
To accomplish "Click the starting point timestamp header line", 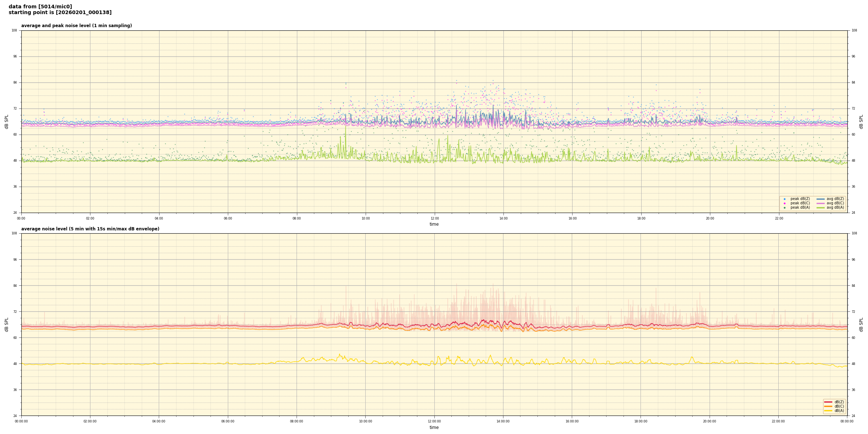I will pos(60,13).
